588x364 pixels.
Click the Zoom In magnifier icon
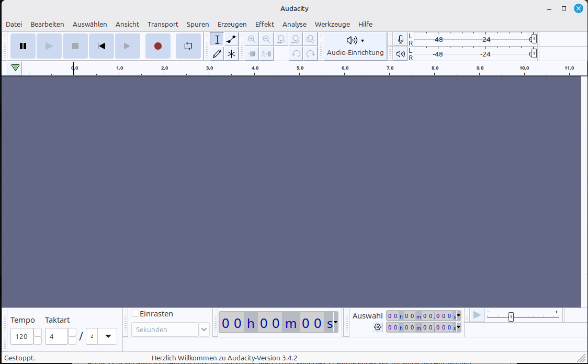(x=252, y=39)
